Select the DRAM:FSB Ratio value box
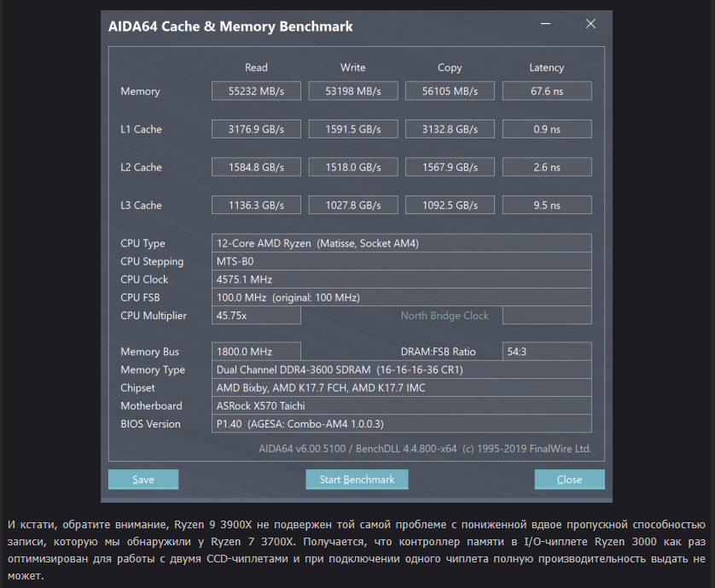715x588 pixels. [547, 352]
